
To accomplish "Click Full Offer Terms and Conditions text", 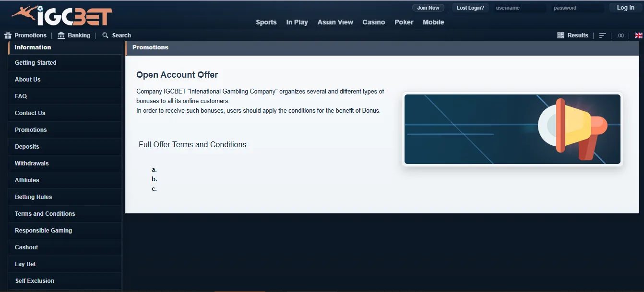I will coord(192,145).
